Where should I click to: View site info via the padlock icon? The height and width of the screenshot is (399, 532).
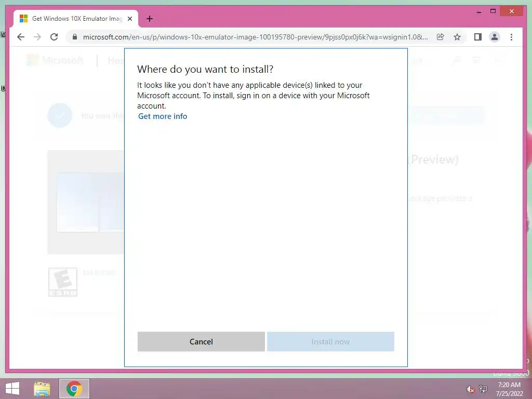(x=75, y=37)
